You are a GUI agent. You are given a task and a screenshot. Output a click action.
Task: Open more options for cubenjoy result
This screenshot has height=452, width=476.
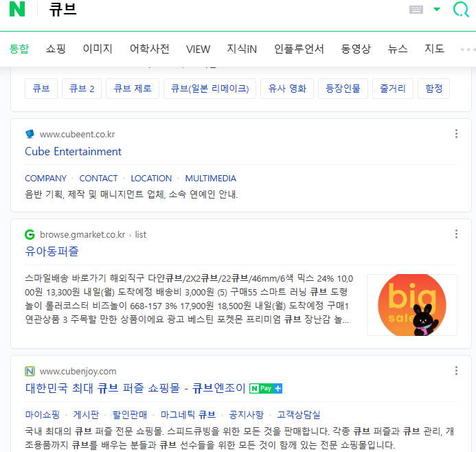click(456, 371)
